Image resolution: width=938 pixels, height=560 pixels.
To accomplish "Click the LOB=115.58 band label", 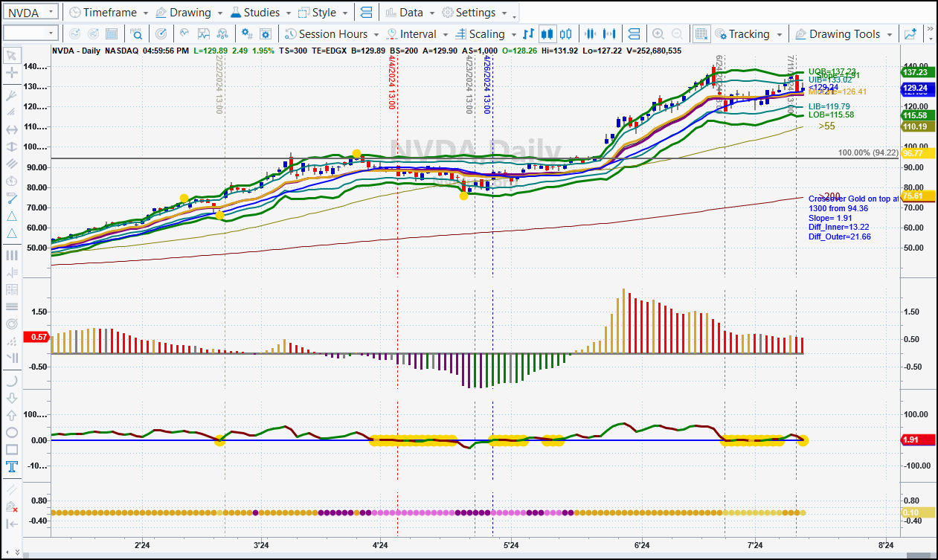I will click(x=831, y=115).
